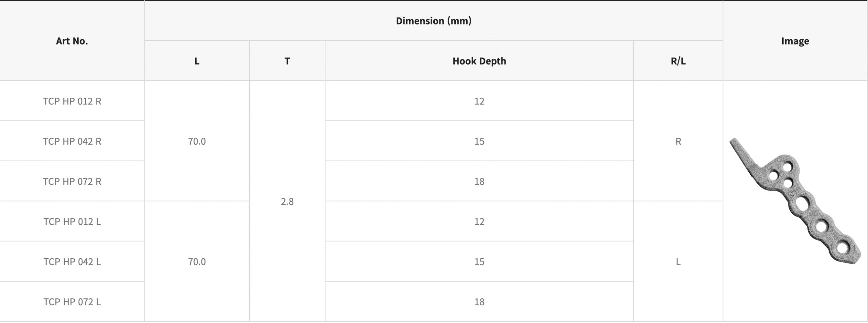Screen dimensions: 868x323
Task: Click the 2.8 thickness value
Action: pyautogui.click(x=287, y=202)
